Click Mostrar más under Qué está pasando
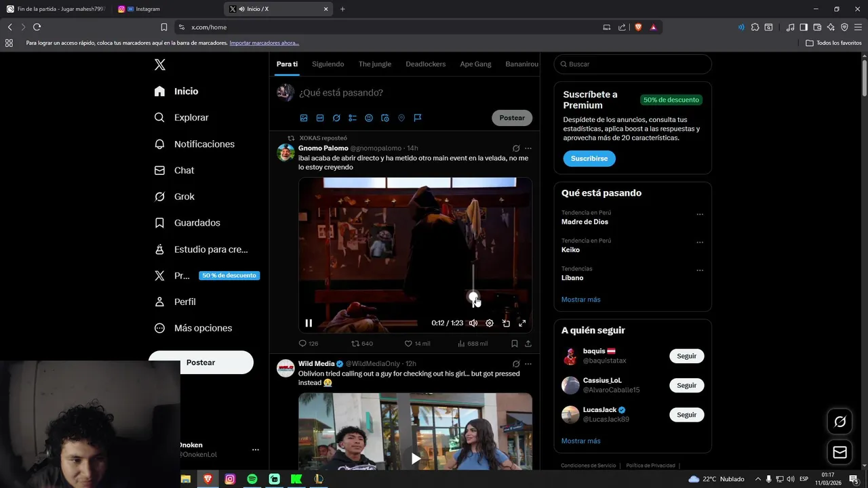868x488 pixels. pos(580,300)
